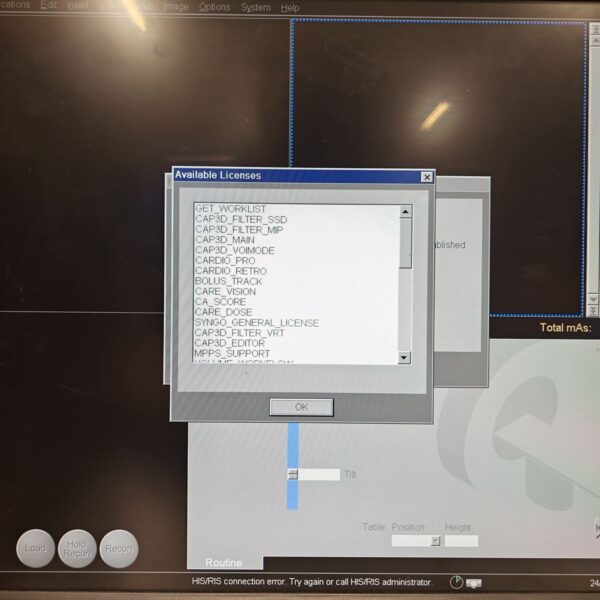The width and height of the screenshot is (600, 600).
Task: Click the round Recon button
Action: click(119, 549)
